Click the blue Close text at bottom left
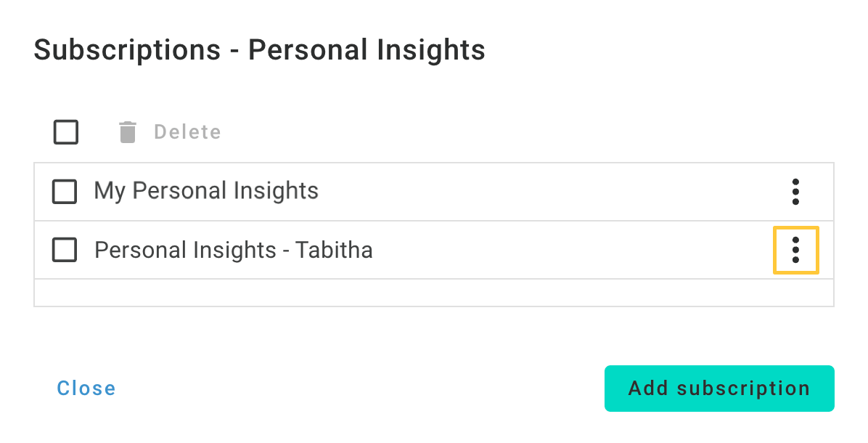Screen dimensions: 868x443 (86, 389)
